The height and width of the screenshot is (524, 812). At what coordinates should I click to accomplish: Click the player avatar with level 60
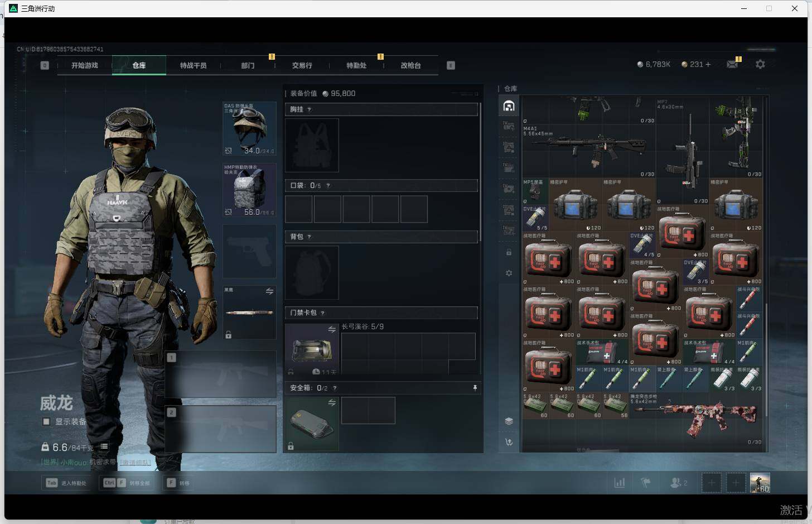pos(760,483)
